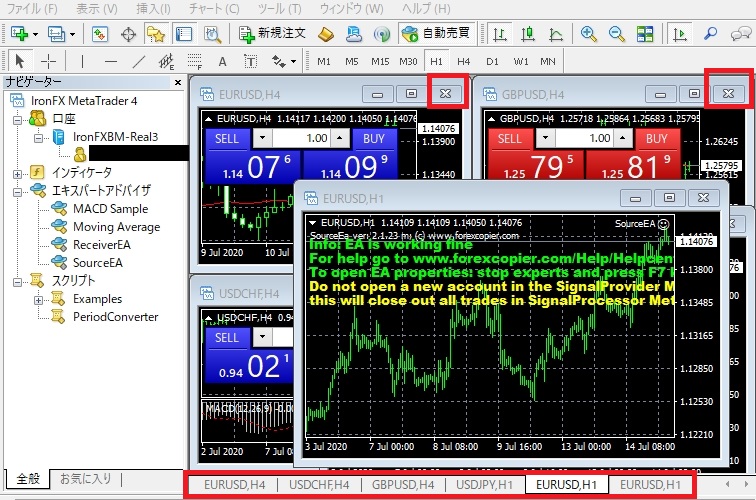This screenshot has width=756, height=500.
Task: Switch to the お気に入り Navigator tab
Action: click(86, 479)
